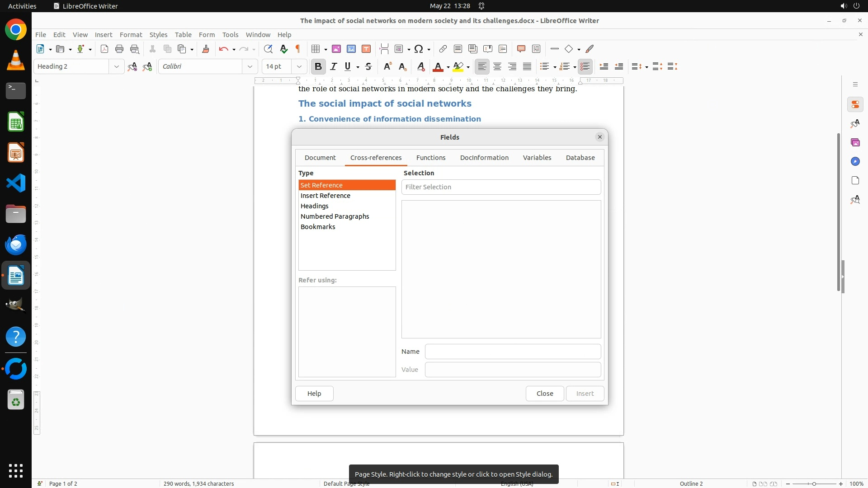The height and width of the screenshot is (488, 868).
Task: Click the Export as PDF icon
Action: (104, 49)
